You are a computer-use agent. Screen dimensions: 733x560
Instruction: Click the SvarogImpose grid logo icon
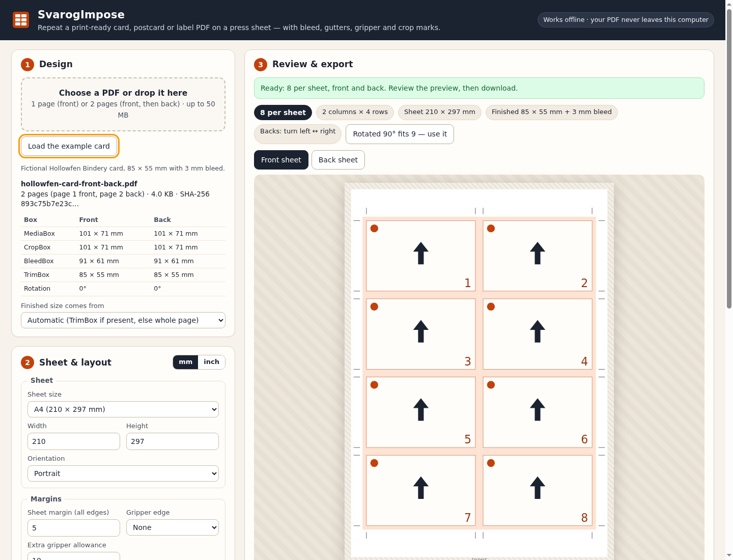click(x=21, y=20)
